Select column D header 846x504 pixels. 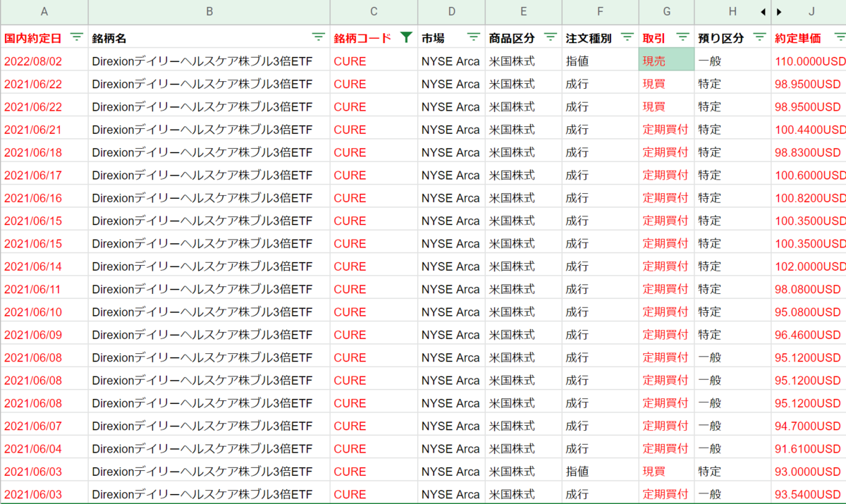pos(451,11)
